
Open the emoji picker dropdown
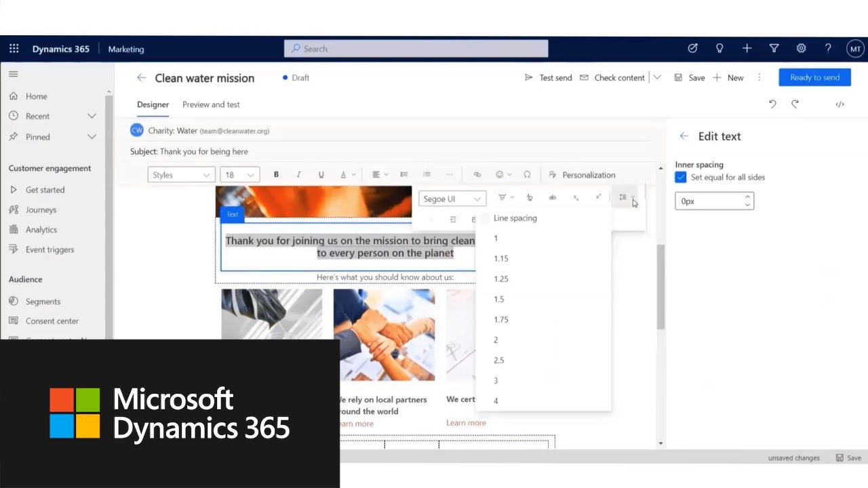503,175
